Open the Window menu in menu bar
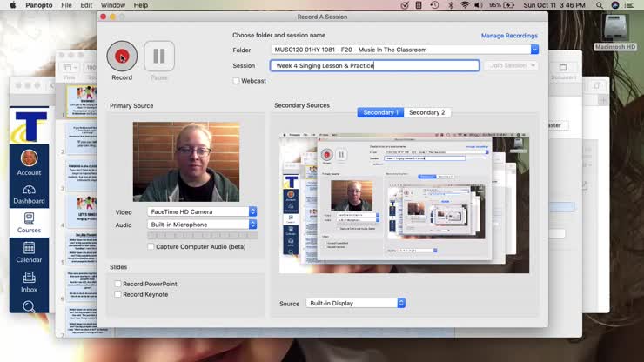 click(x=113, y=5)
